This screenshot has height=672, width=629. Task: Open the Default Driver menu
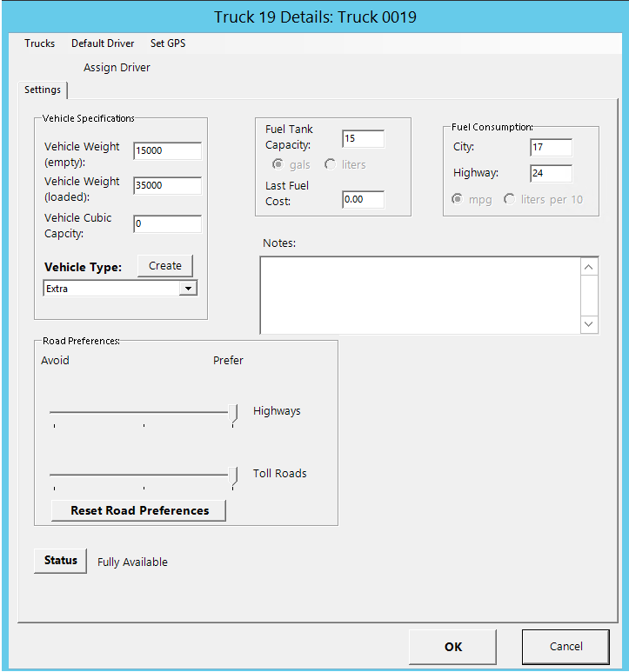coord(103,43)
